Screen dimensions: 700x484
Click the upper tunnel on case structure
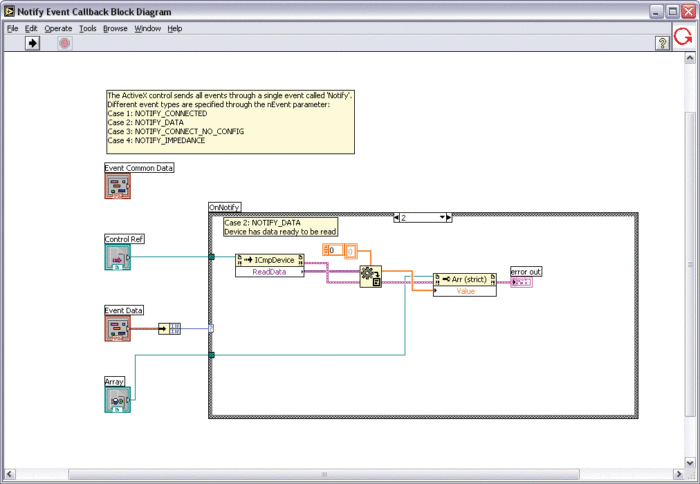pos(211,257)
